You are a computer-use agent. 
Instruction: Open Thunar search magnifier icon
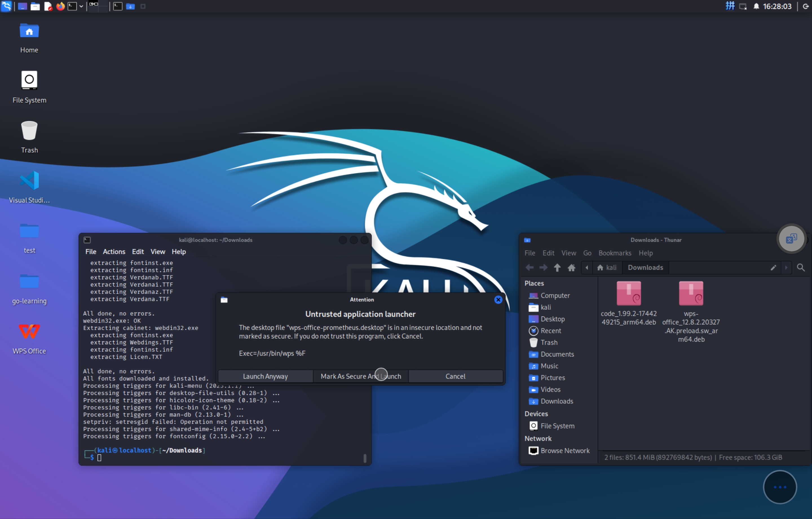800,268
